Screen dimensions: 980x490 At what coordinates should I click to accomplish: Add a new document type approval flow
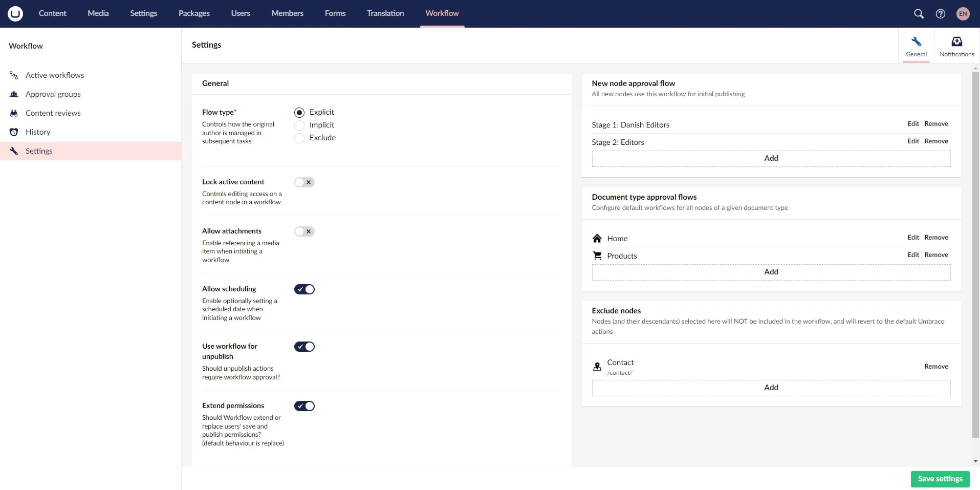coord(771,272)
